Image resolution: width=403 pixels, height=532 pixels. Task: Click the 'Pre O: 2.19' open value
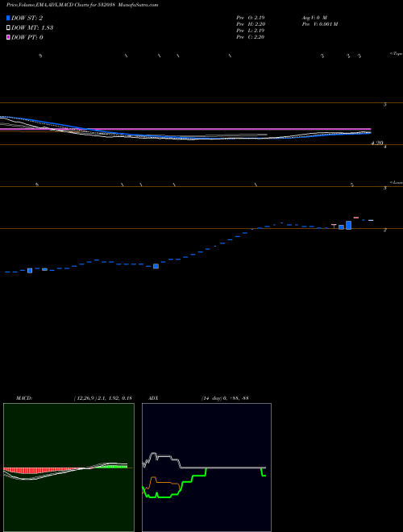pyautogui.click(x=251, y=17)
